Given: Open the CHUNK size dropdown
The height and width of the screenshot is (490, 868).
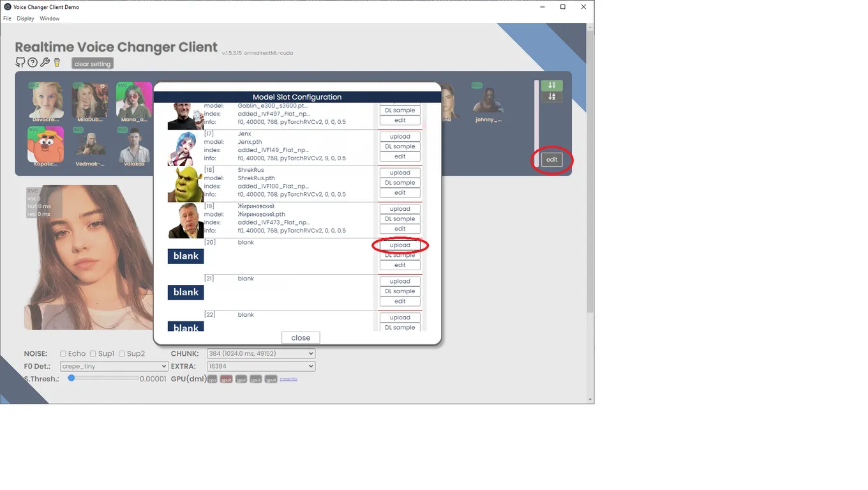Looking at the screenshot, I should coord(261,353).
